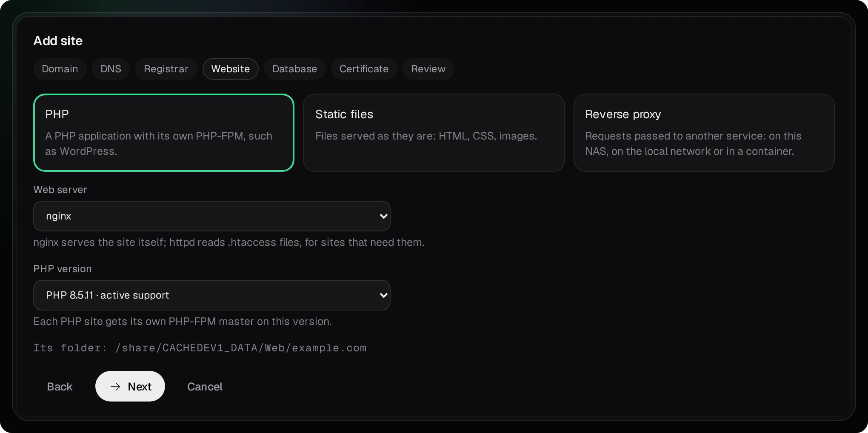The width and height of the screenshot is (868, 433).
Task: Go to the Registrar step
Action: click(x=166, y=69)
